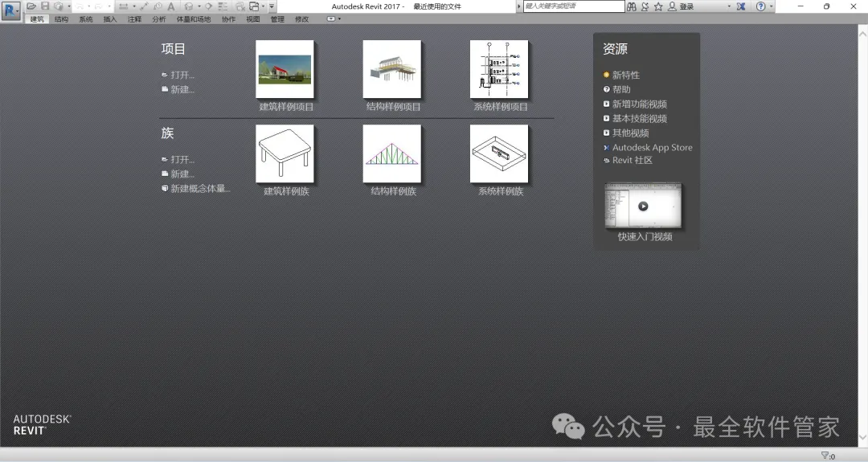The width and height of the screenshot is (868, 462).
Task: Click 新建概念体量... link
Action: coord(200,188)
